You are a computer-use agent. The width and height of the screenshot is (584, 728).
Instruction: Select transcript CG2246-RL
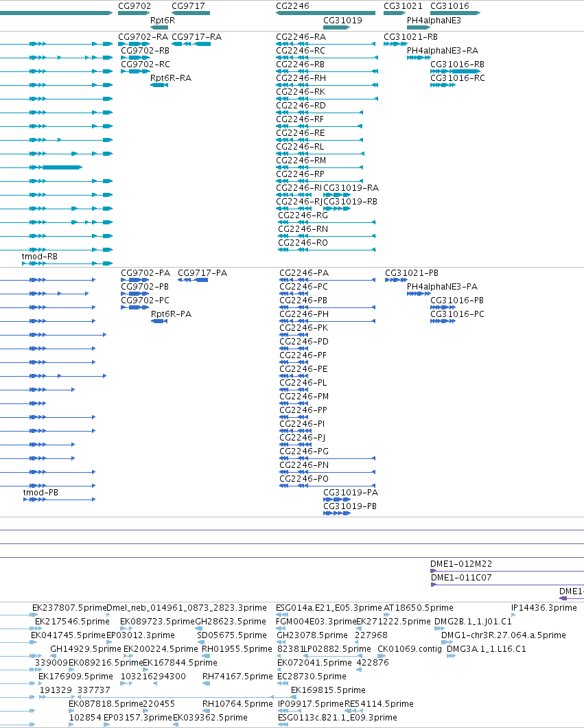pos(300,146)
